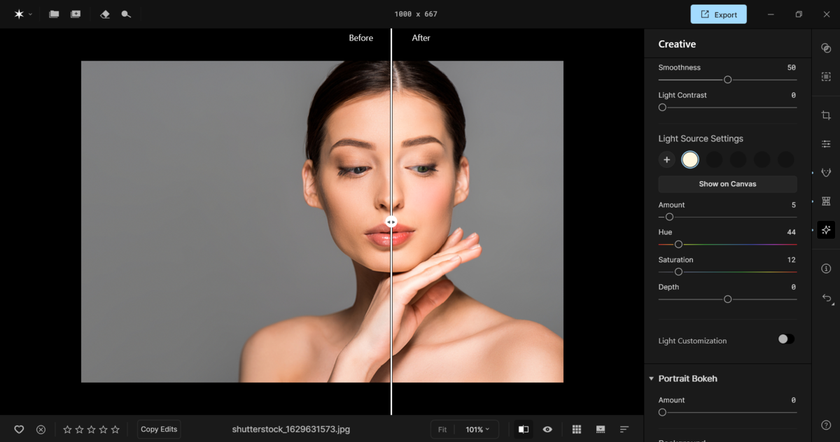
Task: Click the 1000 x 667 dimensions text
Action: tap(416, 14)
